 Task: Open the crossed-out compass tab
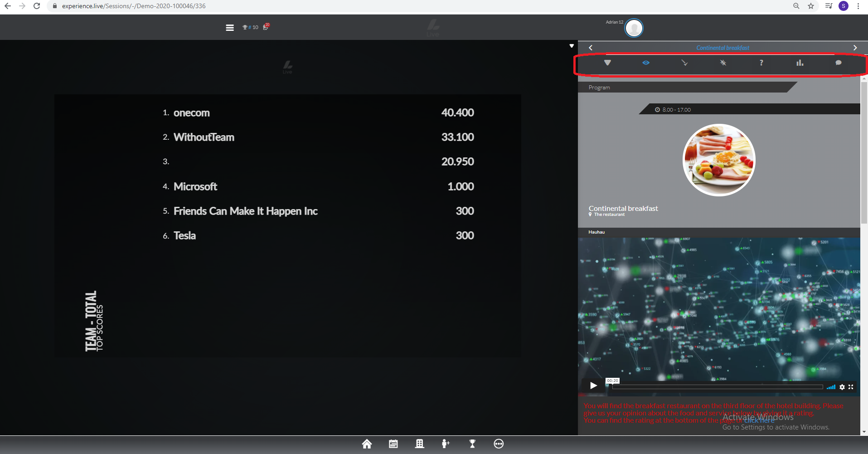(x=723, y=63)
